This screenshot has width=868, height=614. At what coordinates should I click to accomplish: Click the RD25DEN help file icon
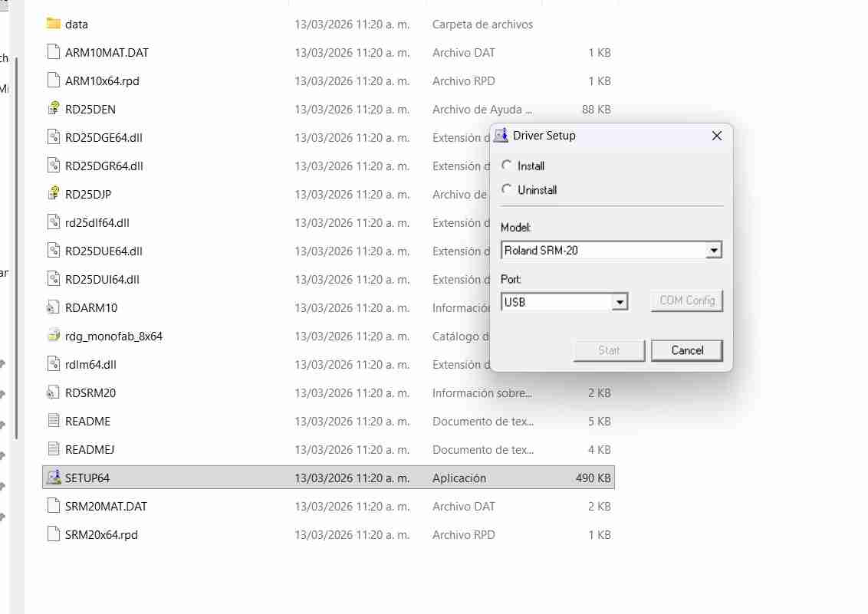tap(53, 108)
